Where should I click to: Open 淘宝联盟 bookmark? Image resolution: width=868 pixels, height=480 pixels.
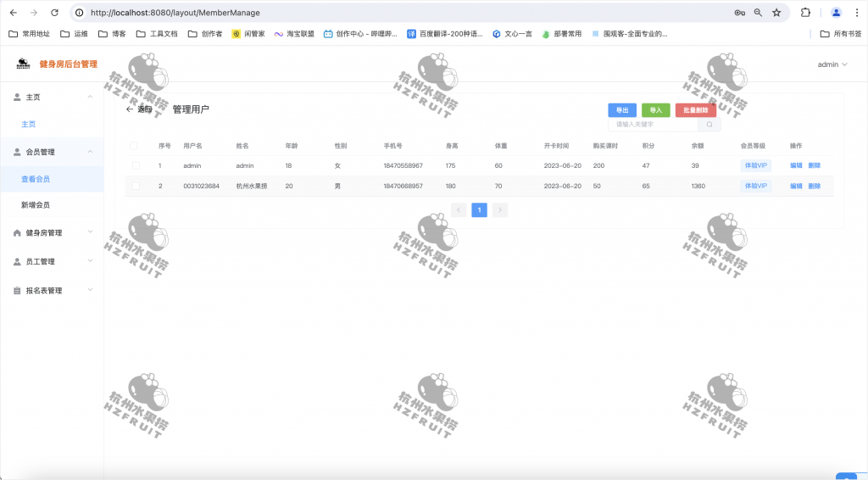pos(294,34)
